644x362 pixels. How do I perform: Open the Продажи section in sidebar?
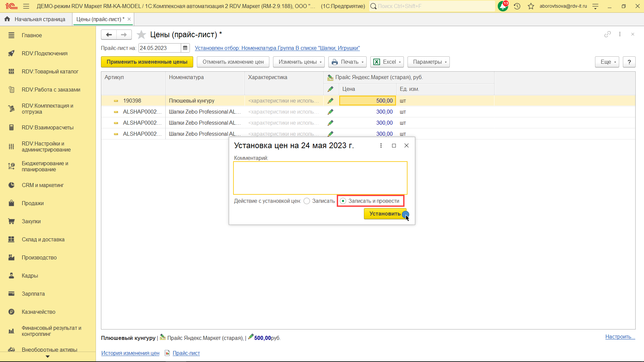click(33, 203)
